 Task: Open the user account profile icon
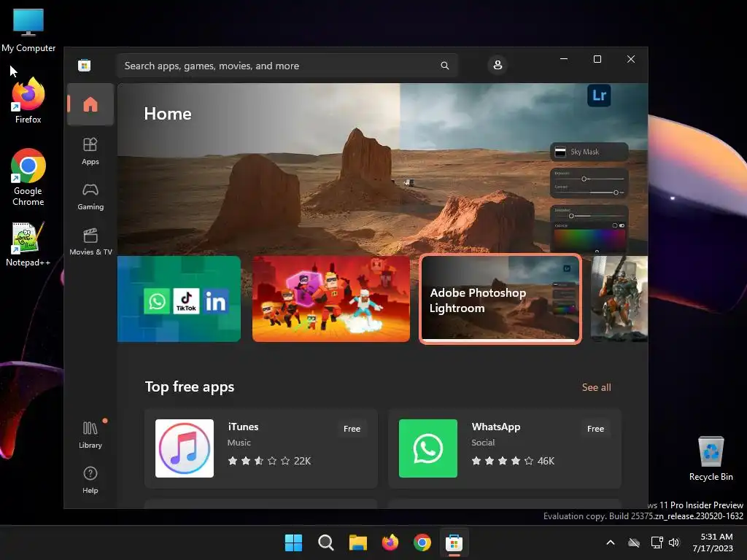(498, 65)
